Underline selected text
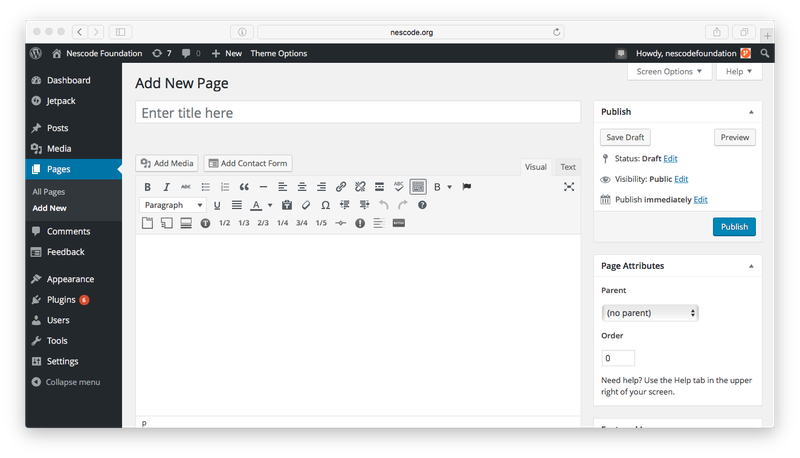 pyautogui.click(x=217, y=205)
